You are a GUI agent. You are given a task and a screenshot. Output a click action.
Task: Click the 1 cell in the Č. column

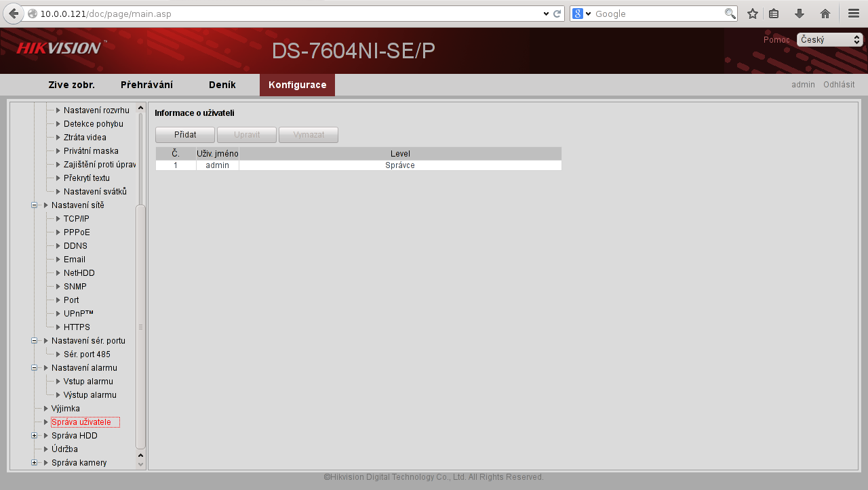click(176, 165)
